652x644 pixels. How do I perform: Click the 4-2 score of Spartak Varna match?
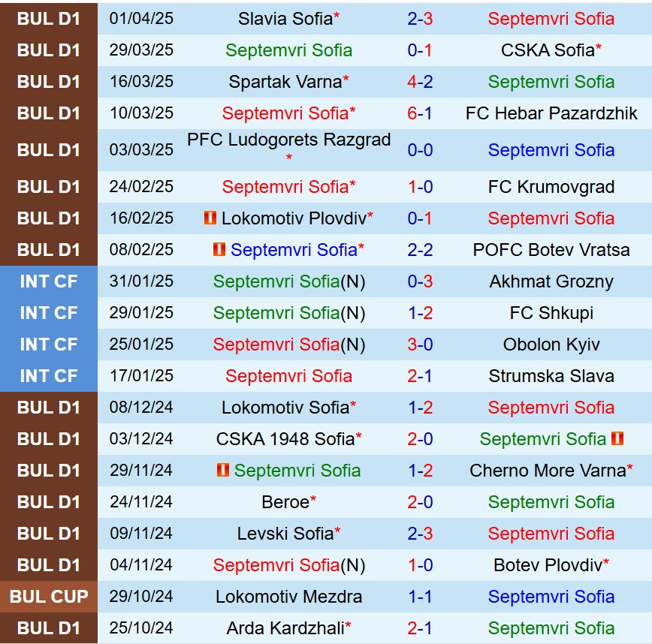(420, 82)
